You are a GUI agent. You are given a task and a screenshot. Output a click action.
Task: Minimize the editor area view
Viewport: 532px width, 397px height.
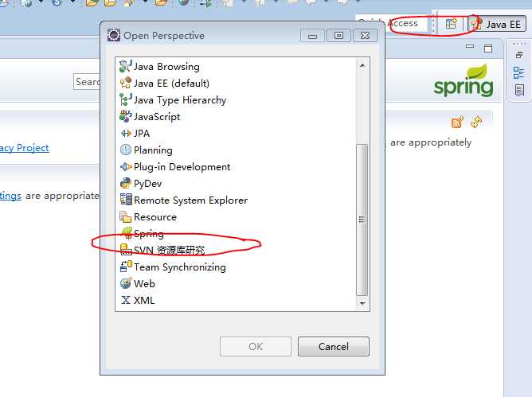point(470,47)
